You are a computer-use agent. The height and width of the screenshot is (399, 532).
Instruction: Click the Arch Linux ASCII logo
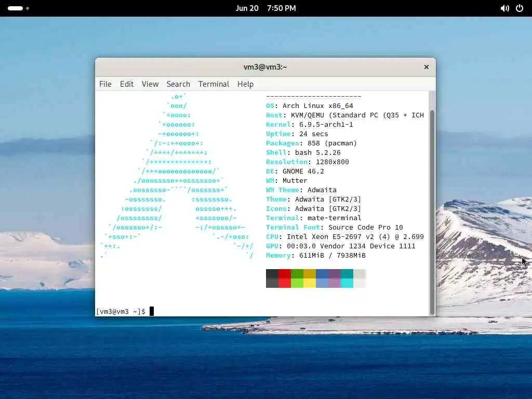point(177,176)
